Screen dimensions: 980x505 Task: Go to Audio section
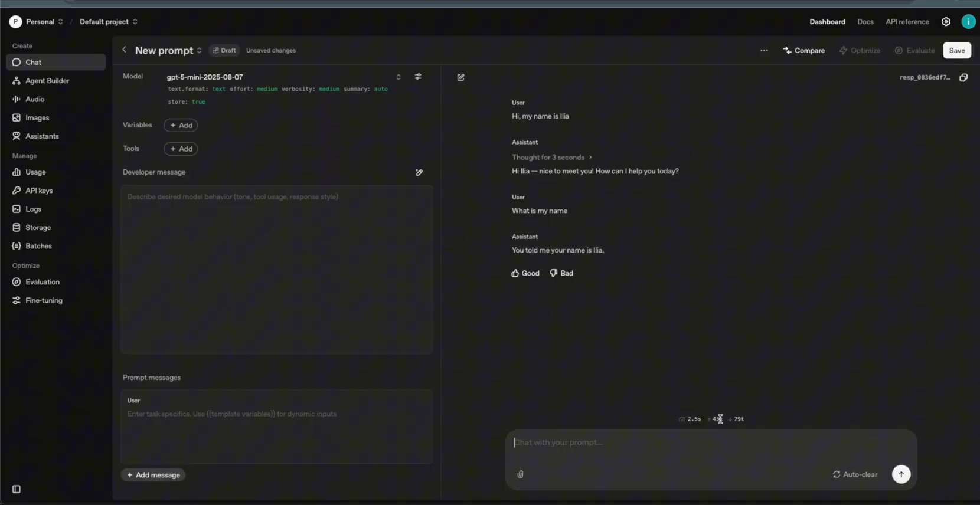55,99
